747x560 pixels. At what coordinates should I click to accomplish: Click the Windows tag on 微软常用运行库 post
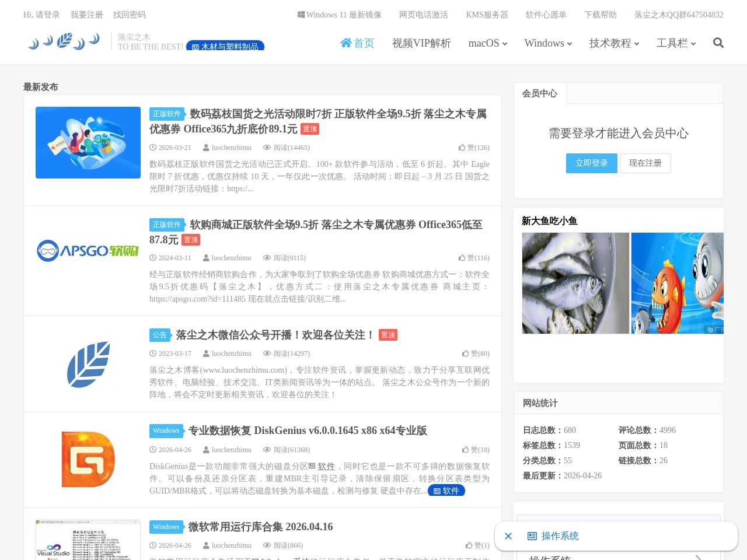(x=166, y=527)
